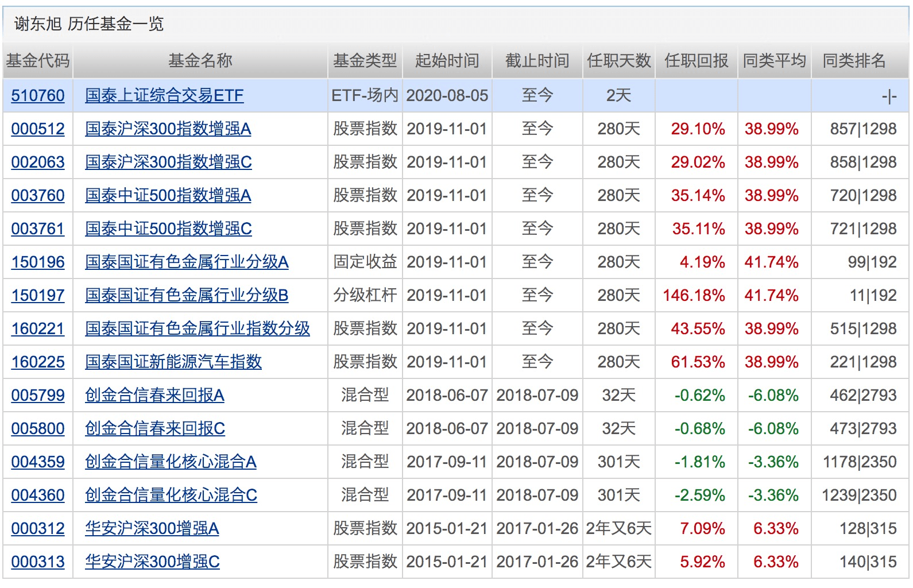
Task: Click the 基金名称 column header
Action: point(200,61)
